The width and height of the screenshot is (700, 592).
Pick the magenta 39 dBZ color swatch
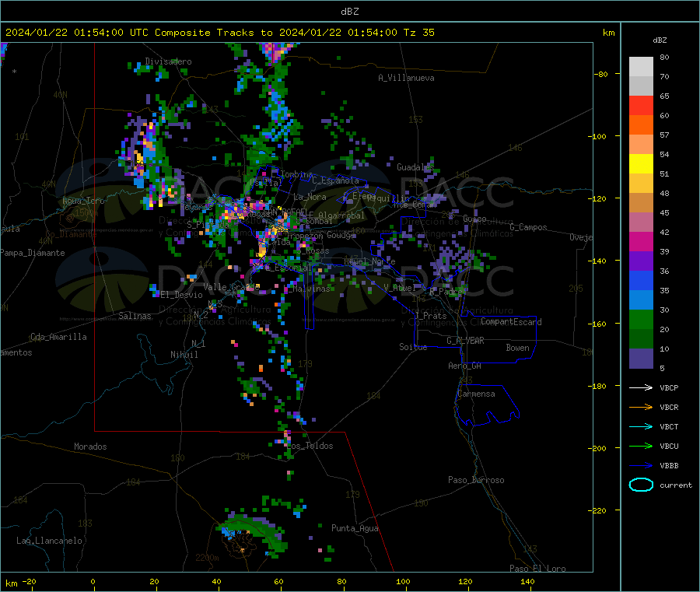(641, 241)
